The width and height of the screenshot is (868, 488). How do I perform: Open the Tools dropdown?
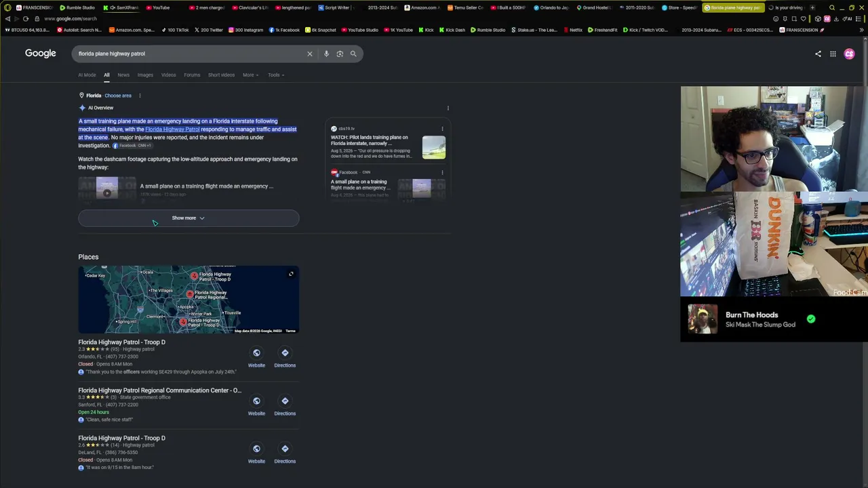275,75
